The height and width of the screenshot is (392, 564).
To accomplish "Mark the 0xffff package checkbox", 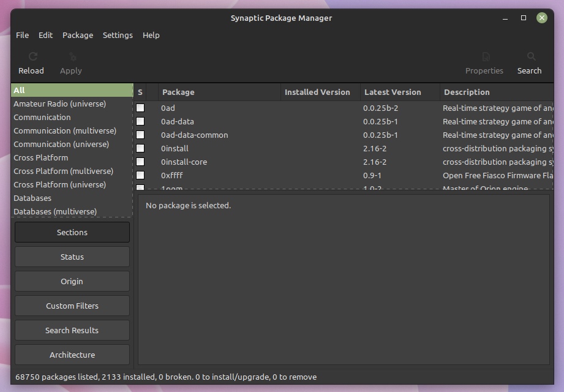I will 140,176.
